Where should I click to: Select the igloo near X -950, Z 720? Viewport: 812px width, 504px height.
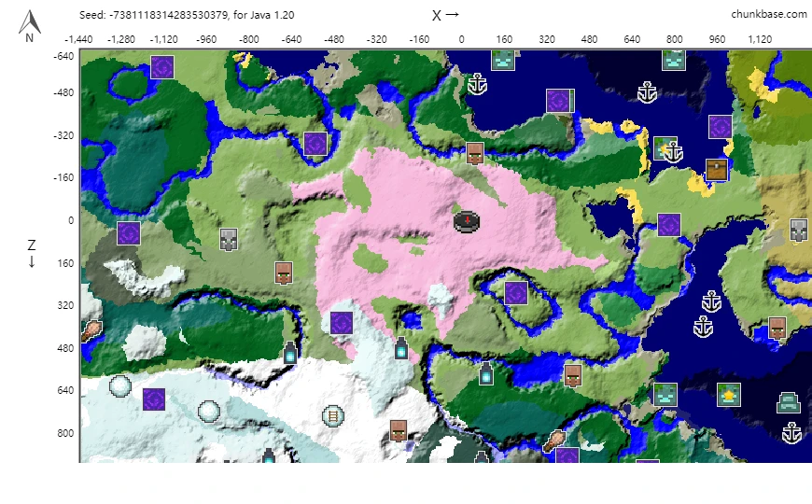(x=209, y=412)
